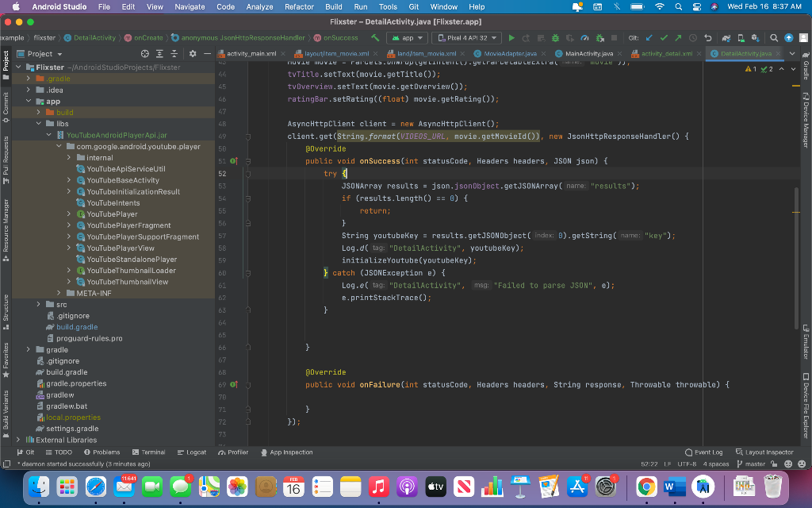Attach debugger to Android process icon

click(599, 38)
